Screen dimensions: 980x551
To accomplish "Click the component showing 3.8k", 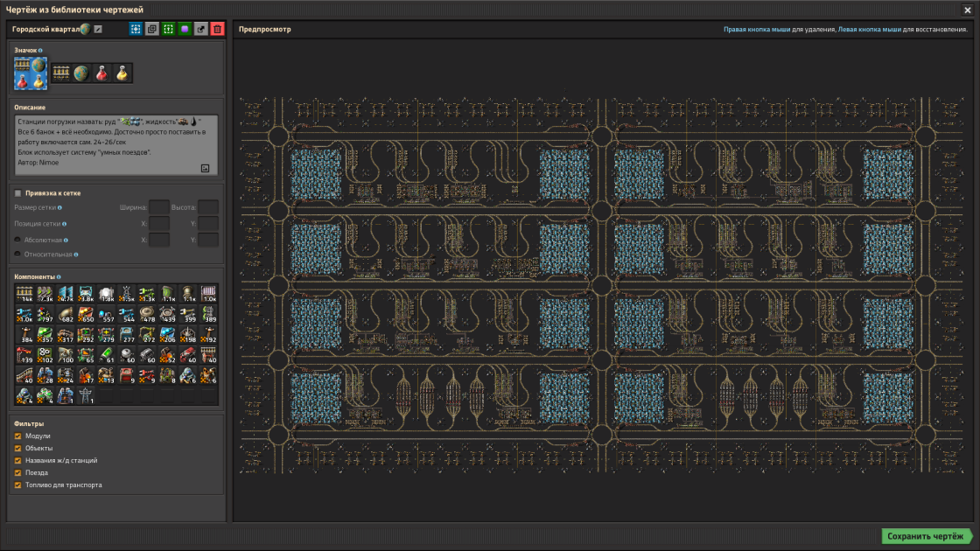I will pos(86,294).
